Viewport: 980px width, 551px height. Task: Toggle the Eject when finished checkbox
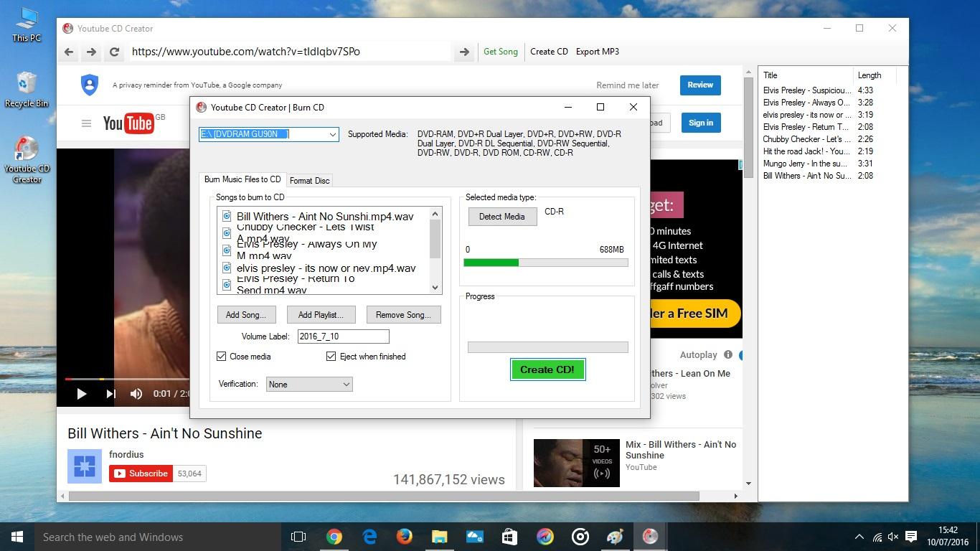pos(331,357)
